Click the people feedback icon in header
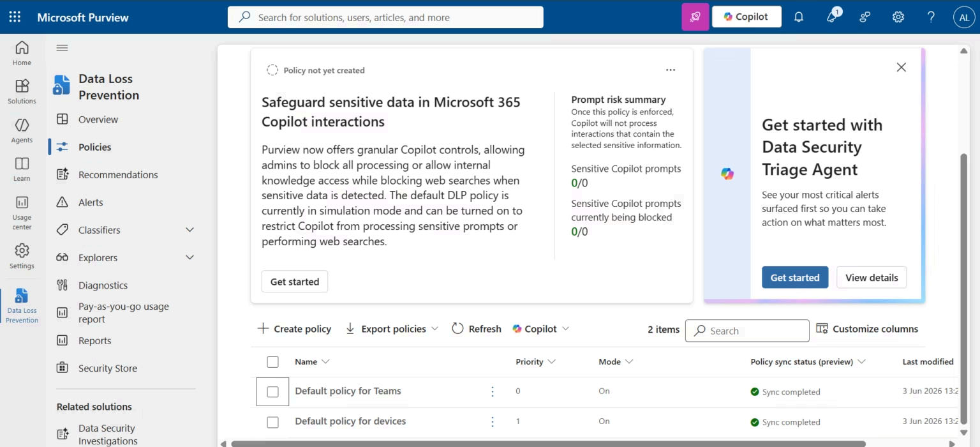 [x=865, y=17]
